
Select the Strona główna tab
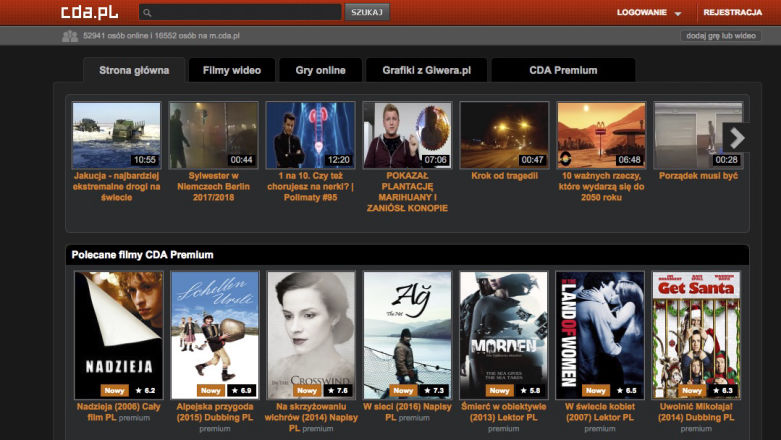point(134,70)
